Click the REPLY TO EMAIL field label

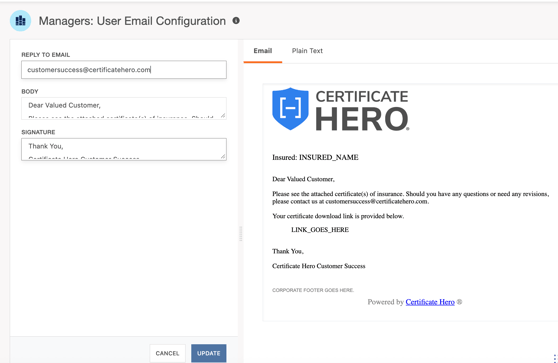(x=46, y=55)
